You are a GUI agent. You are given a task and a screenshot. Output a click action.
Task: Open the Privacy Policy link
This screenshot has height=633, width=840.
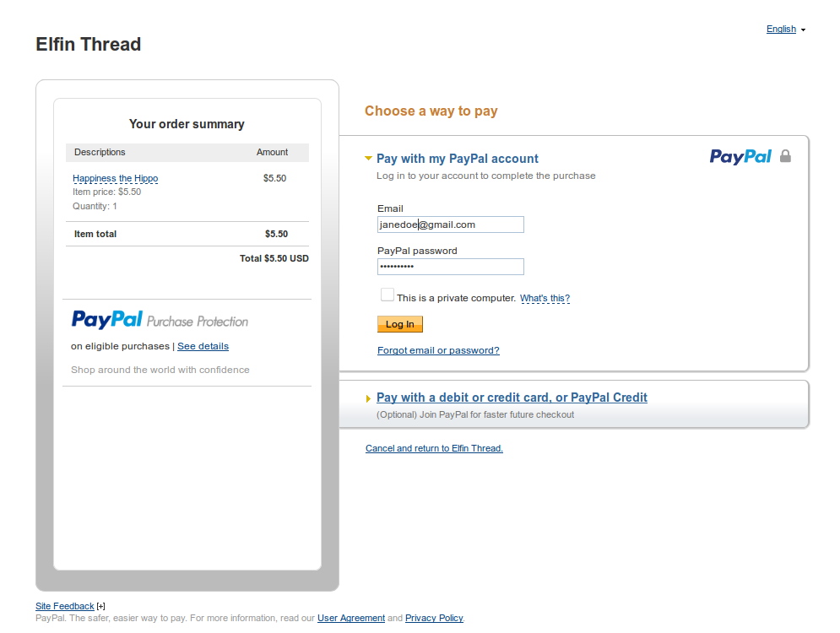coord(434,618)
